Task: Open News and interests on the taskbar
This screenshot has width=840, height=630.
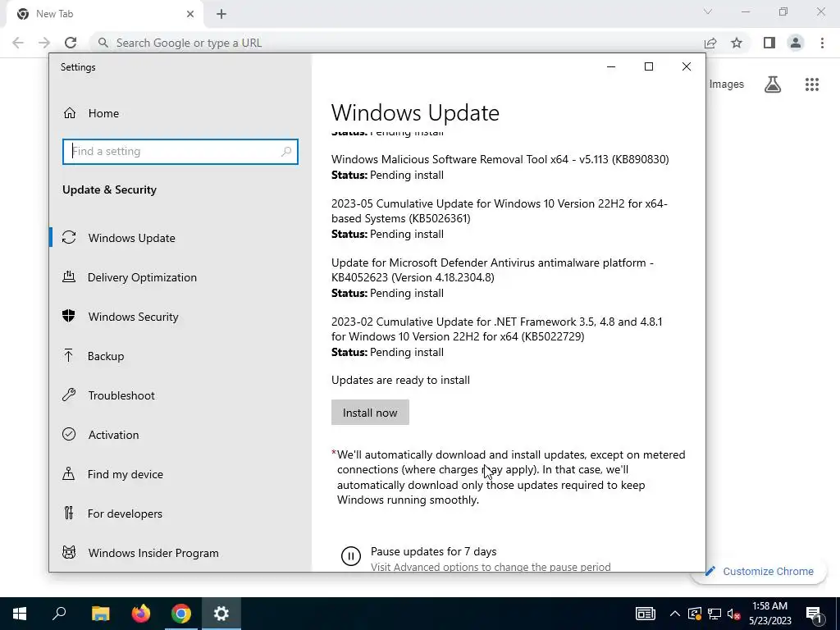Action: click(x=646, y=614)
